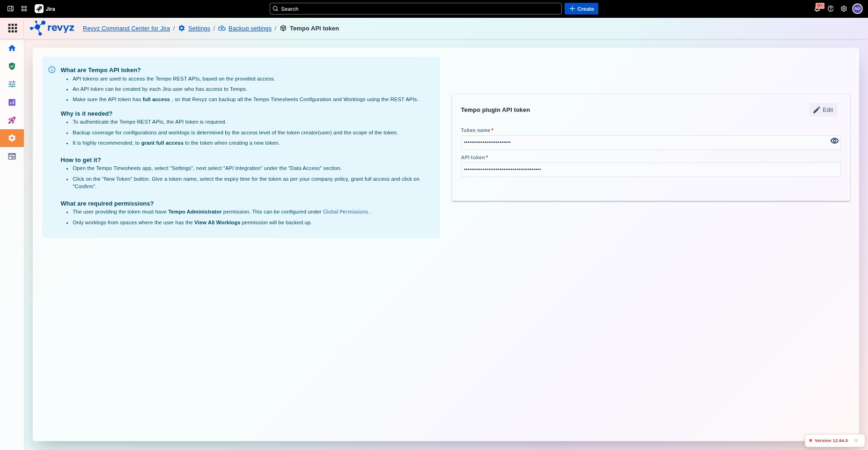
Task: Open the Revyz apps grid icon
Action: pos(13,28)
